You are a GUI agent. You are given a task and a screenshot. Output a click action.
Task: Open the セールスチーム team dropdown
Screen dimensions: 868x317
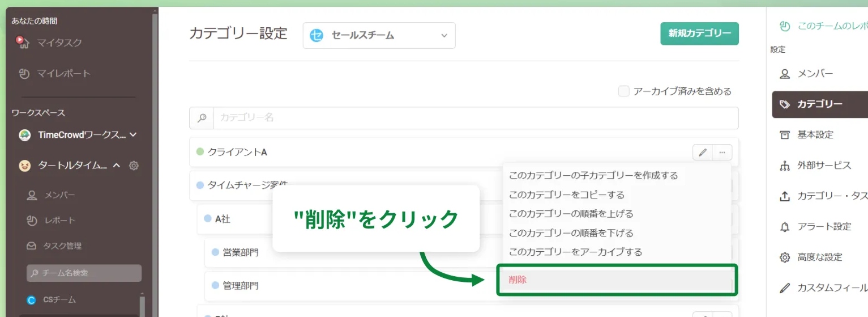[x=379, y=35]
